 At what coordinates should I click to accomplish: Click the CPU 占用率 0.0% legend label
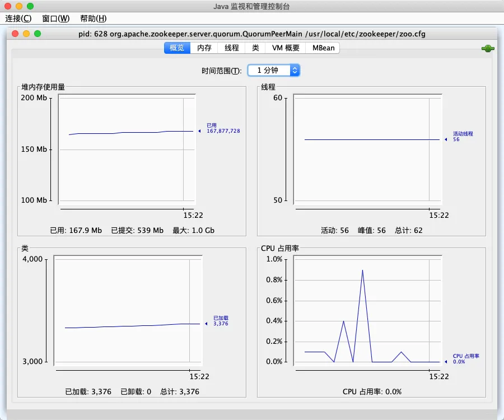[x=466, y=359]
